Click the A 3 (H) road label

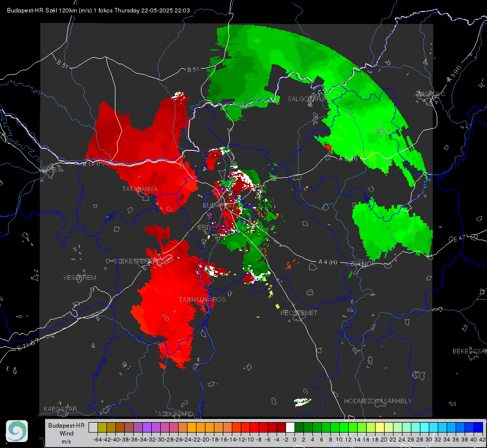pos(454,74)
